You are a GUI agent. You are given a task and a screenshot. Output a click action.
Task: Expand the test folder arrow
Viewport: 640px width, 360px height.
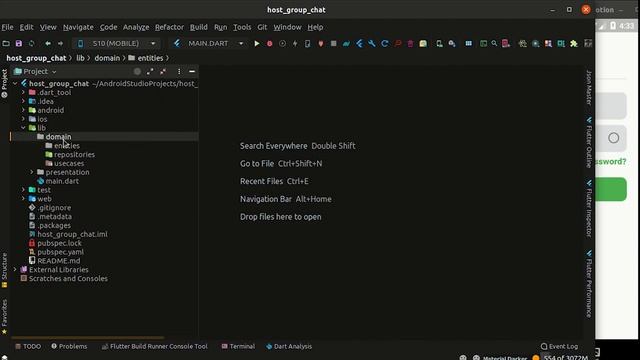(23, 190)
